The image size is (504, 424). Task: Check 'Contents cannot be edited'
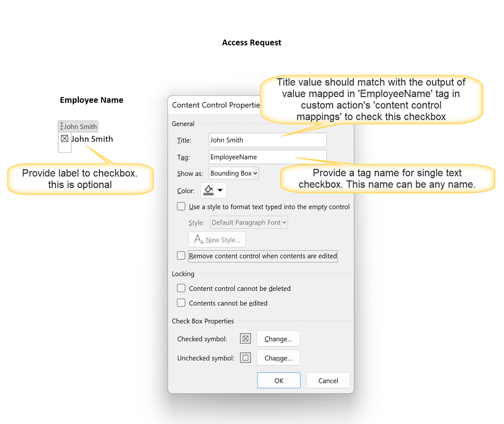pyautogui.click(x=181, y=303)
